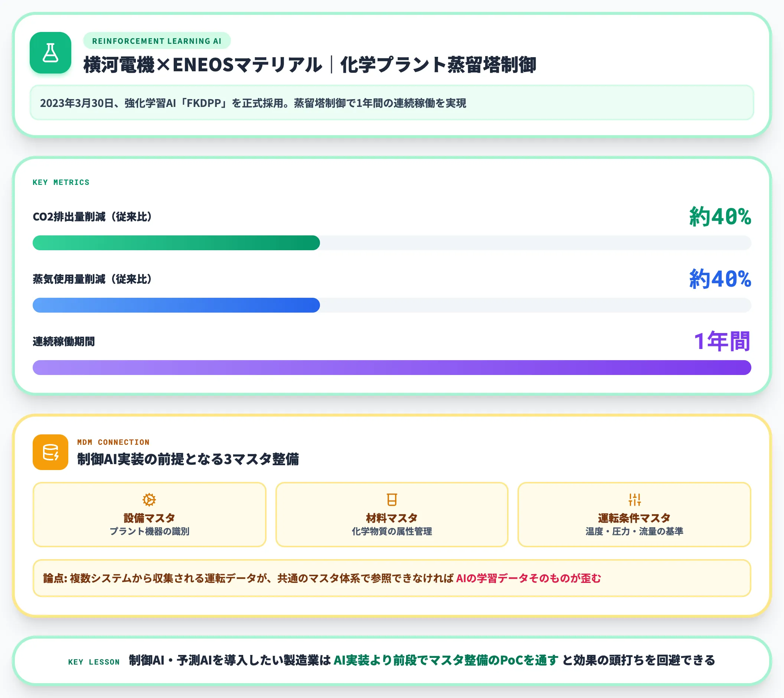Viewport: 784px width, 698px height.
Task: Click the 蒸気使用量削減（従来比） label
Action: pos(92,279)
